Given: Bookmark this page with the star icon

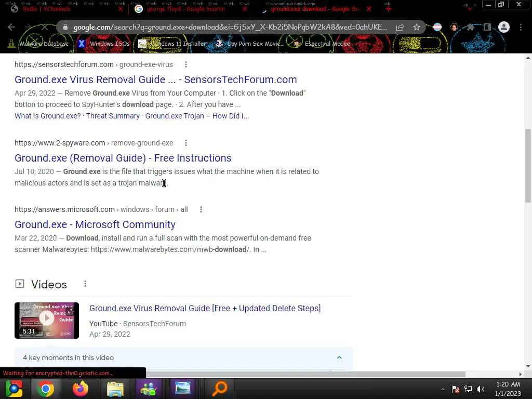Looking at the screenshot, I should click(x=417, y=27).
